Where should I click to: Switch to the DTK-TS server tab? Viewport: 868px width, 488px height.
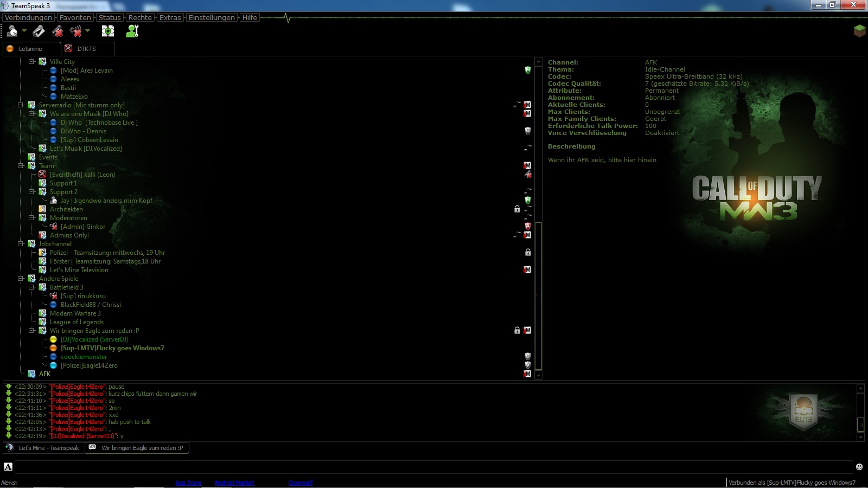(86, 49)
